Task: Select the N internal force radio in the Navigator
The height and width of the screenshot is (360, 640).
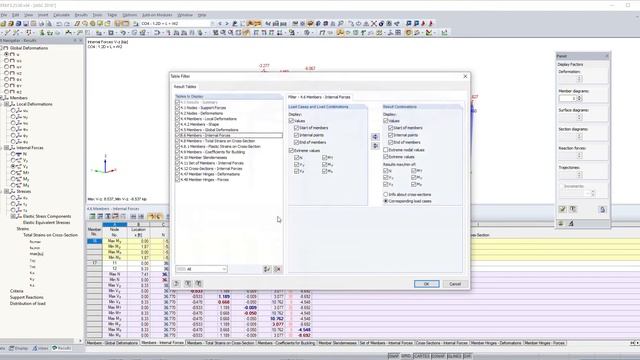Action: (13, 154)
